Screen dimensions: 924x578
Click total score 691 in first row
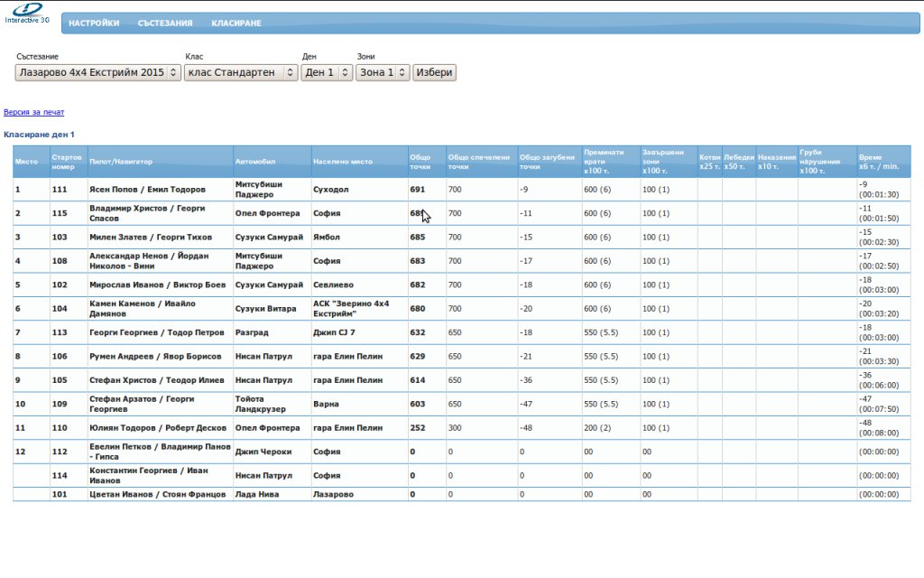417,190
